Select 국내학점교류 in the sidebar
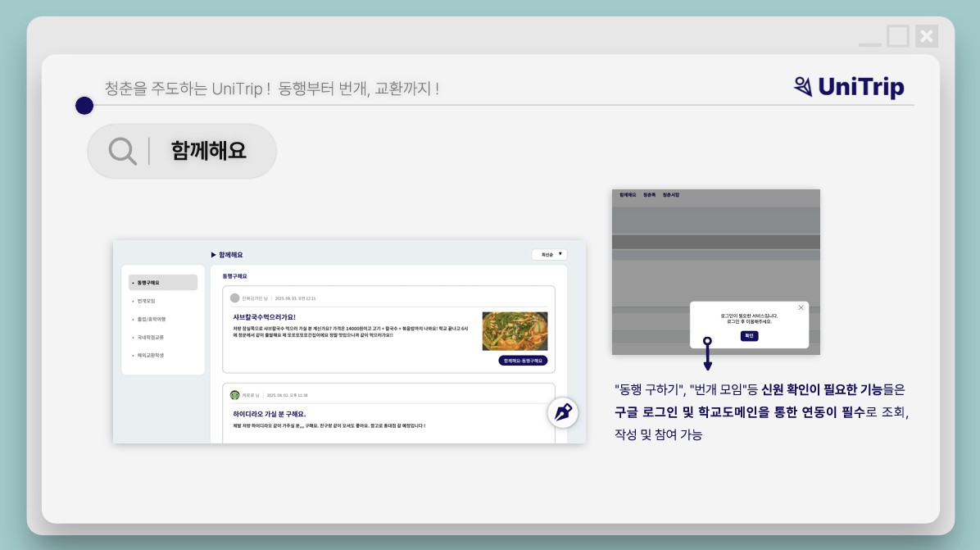The width and height of the screenshot is (980, 550). (x=150, y=337)
